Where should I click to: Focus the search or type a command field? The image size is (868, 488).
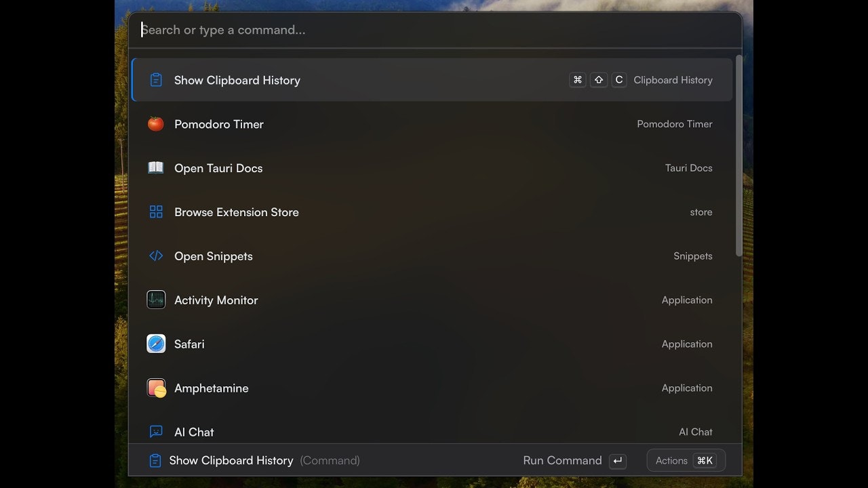434,30
